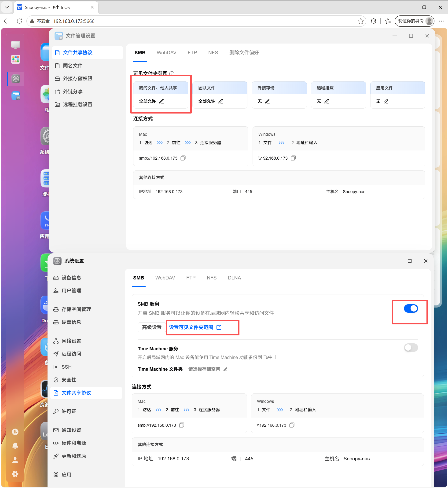Switch to NFS tab in 文件管理设置
Viewport: 448px width, 488px height.
point(213,53)
